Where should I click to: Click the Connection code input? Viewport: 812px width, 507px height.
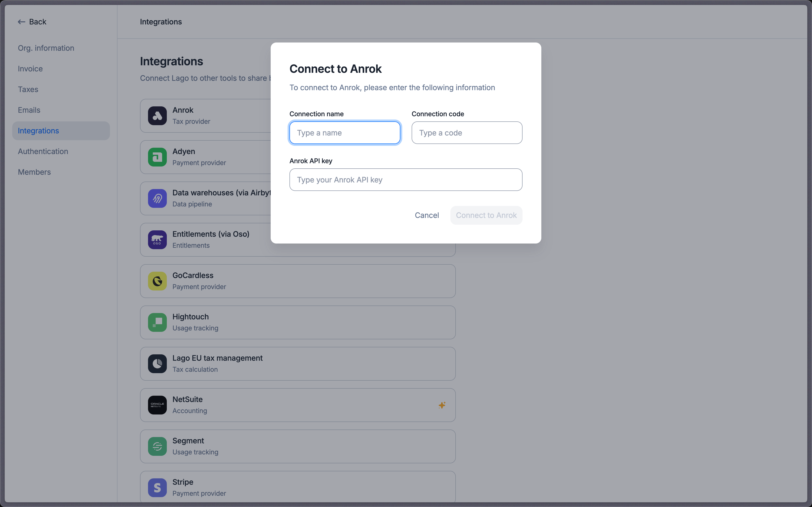coord(467,133)
